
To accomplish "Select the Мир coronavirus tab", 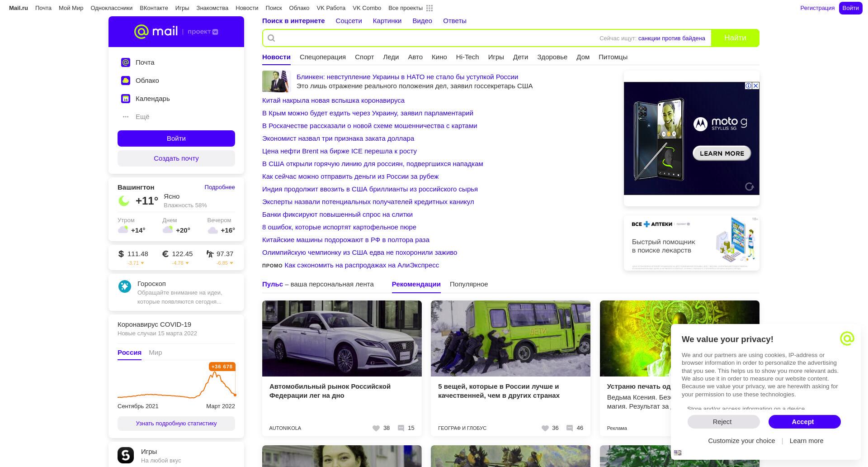I will 156,353.
